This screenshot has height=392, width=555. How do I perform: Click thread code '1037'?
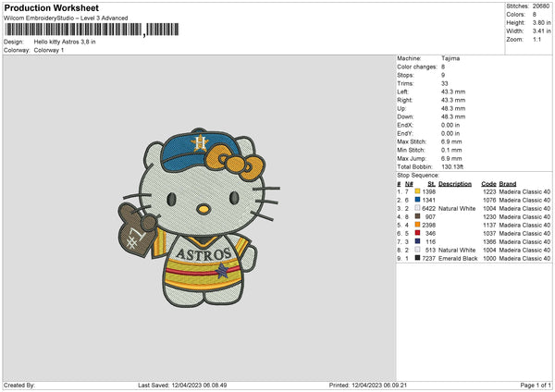489,233
